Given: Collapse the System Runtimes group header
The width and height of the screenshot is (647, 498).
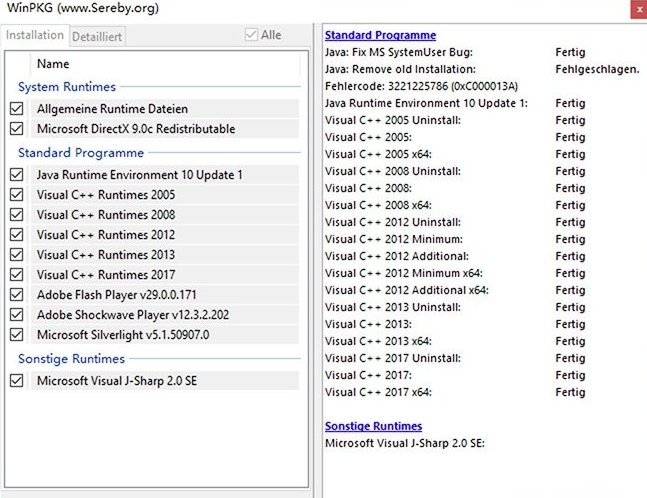Looking at the screenshot, I should (x=67, y=87).
